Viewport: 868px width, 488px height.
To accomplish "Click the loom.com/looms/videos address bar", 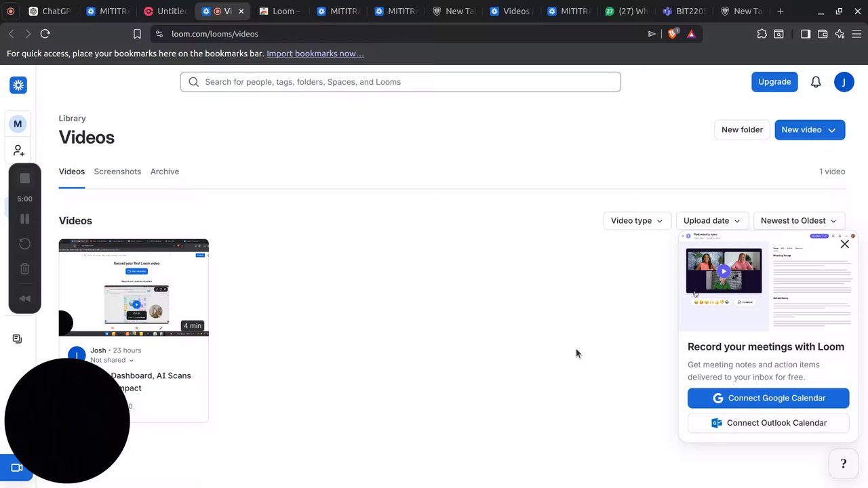I will coord(400,34).
